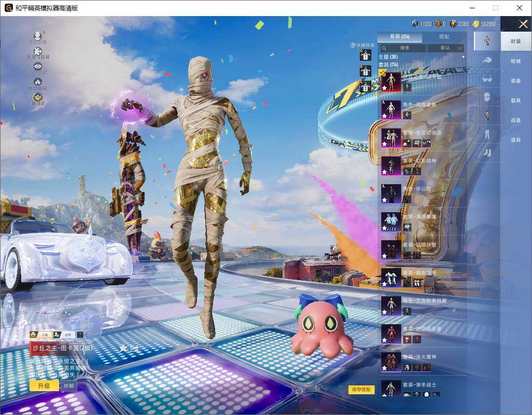Open the 载具 side tab

pos(516,101)
